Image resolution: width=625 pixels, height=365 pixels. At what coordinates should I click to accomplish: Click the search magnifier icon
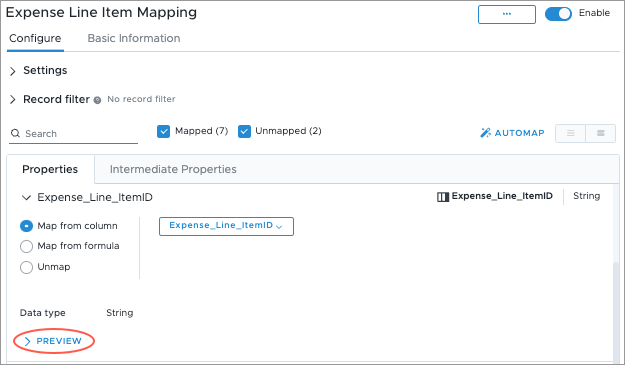click(x=15, y=133)
